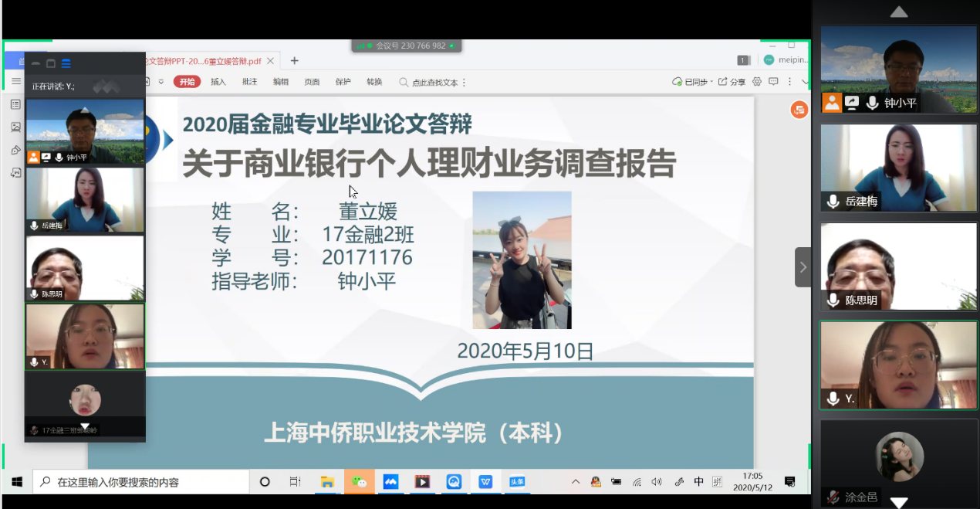
Task: Click the orange floating icon beside slide
Action: click(799, 110)
